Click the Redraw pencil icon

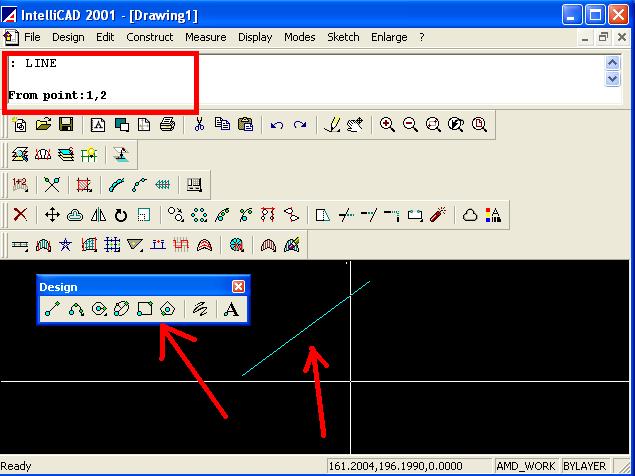click(332, 124)
